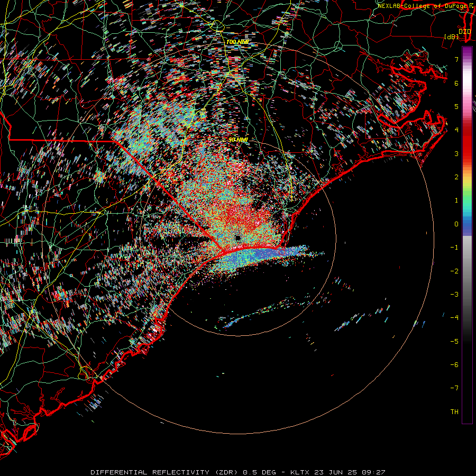Viewport: 476px width, 476px height.
Task: Click the colorbar value -2 label
Action: click(454, 271)
